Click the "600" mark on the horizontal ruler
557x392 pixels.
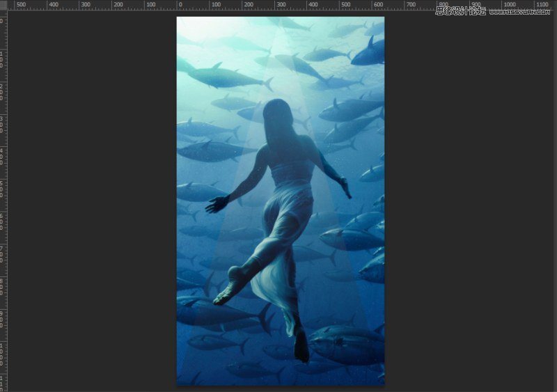coord(378,5)
